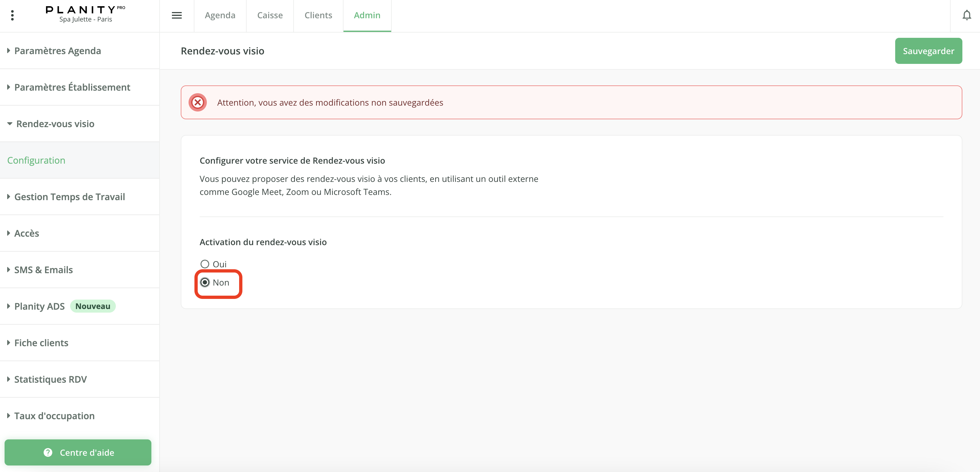Open the three-dot vertical menu icon
Image resolution: width=980 pixels, height=472 pixels.
click(12, 15)
